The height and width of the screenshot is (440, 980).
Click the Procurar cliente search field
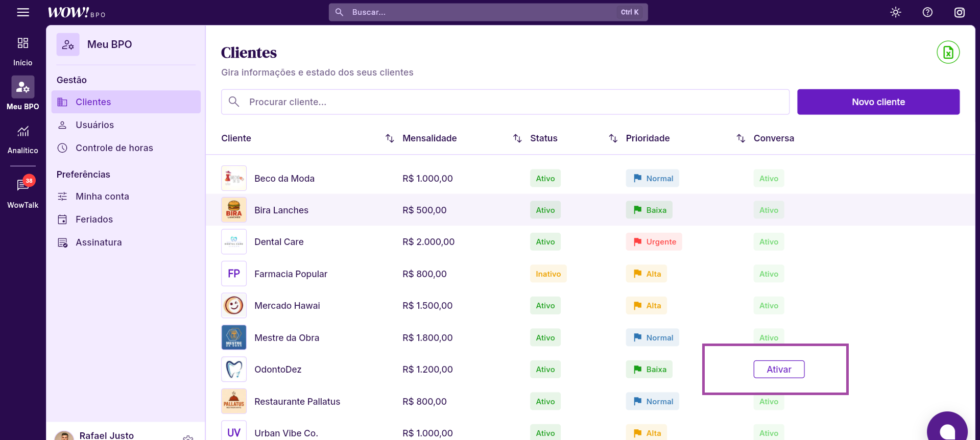click(x=506, y=102)
